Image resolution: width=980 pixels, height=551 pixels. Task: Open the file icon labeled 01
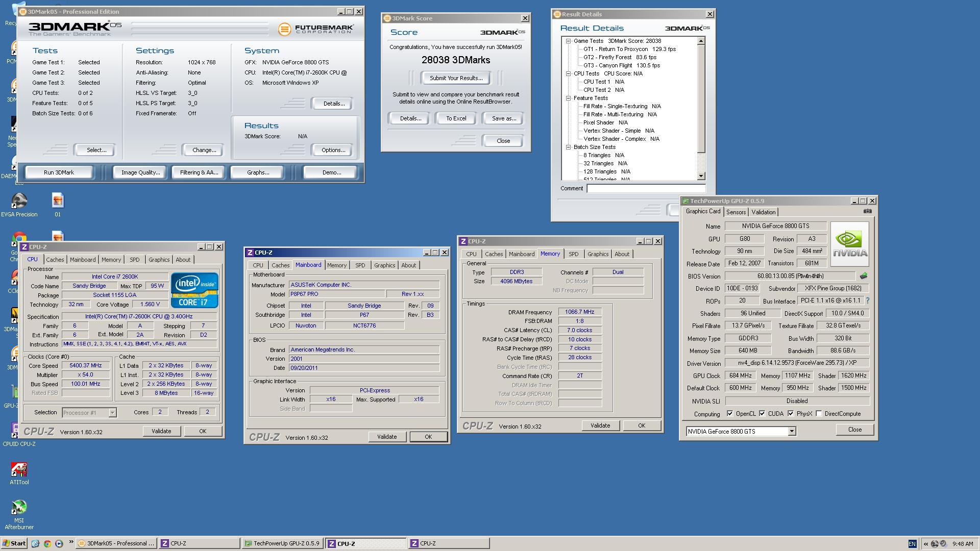click(x=58, y=205)
